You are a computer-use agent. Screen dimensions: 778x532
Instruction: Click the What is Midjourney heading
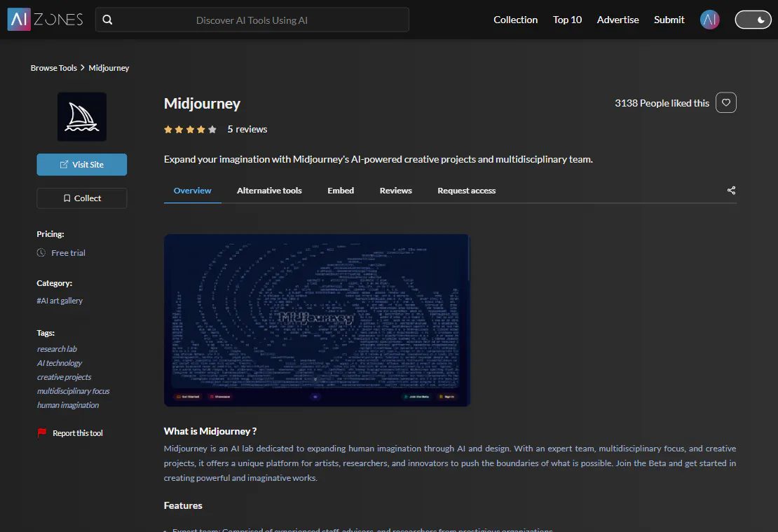210,431
